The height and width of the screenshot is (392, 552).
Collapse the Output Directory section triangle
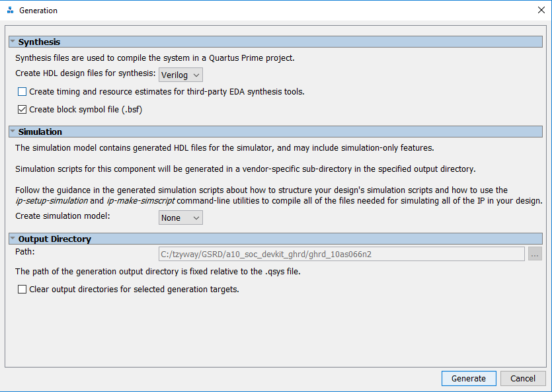pos(13,239)
